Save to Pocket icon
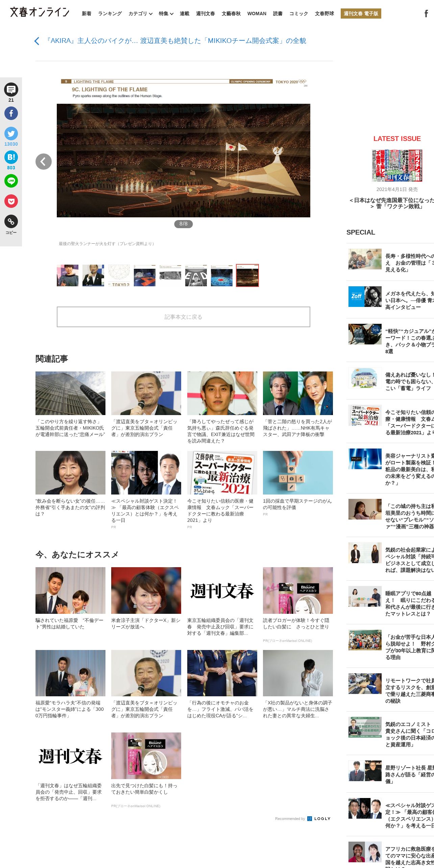Image resolution: width=434 pixels, height=868 pixels. click(x=11, y=201)
